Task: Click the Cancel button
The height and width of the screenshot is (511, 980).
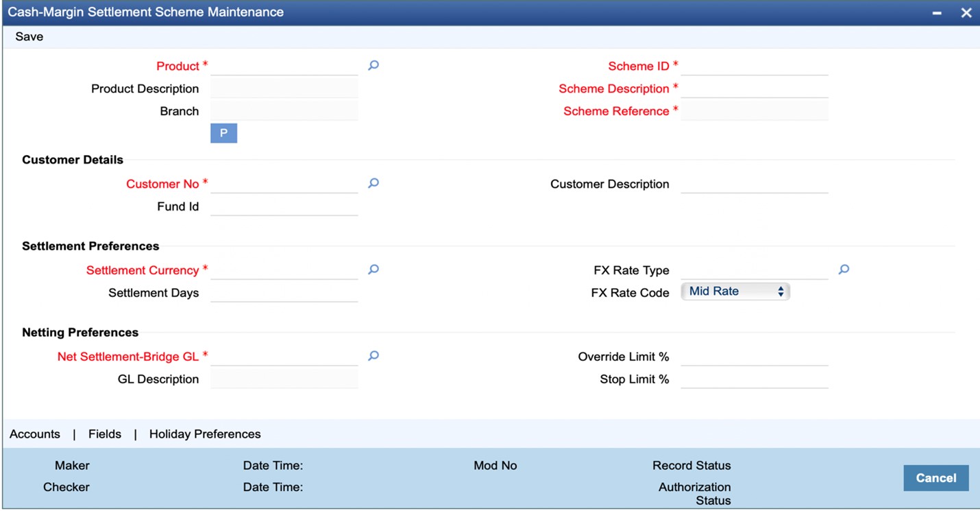Action: point(936,478)
